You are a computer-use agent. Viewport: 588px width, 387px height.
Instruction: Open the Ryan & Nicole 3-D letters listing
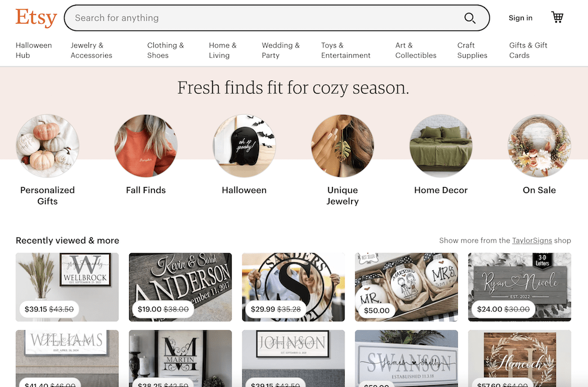tap(519, 287)
